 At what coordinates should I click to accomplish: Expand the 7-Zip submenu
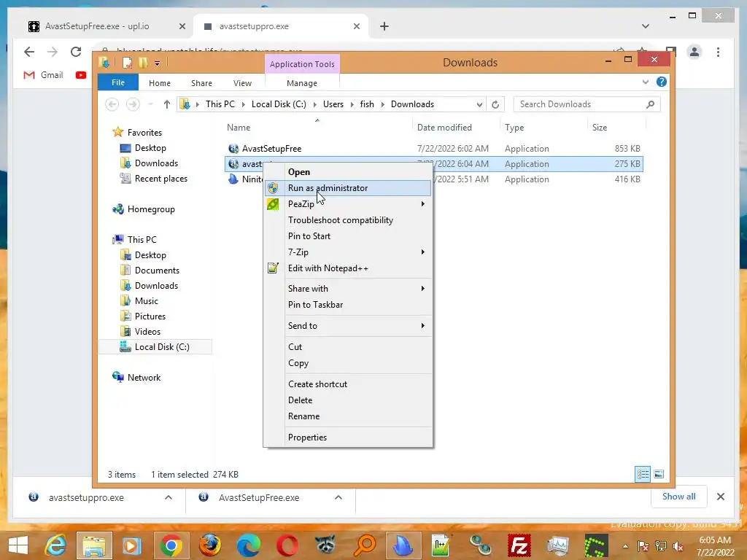pyautogui.click(x=348, y=252)
